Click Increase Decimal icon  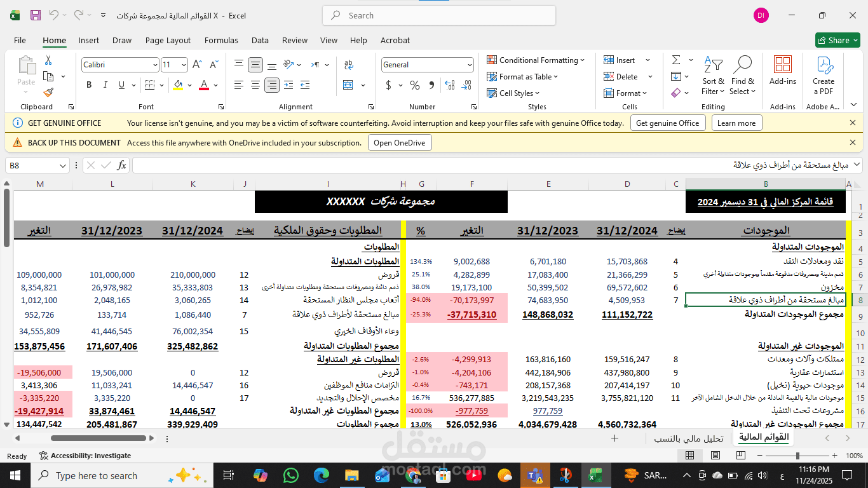[450, 85]
